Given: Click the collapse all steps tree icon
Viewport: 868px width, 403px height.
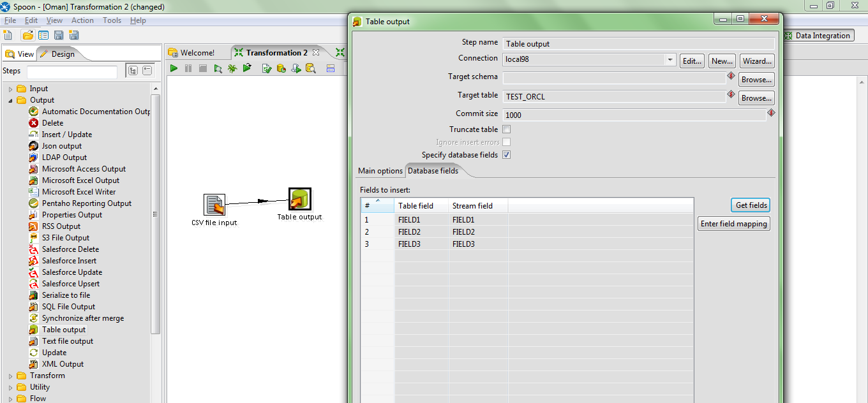Looking at the screenshot, I should click(147, 71).
